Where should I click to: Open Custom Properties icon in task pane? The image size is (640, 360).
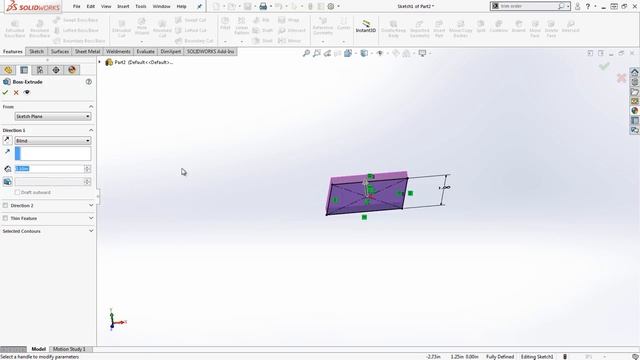click(x=635, y=120)
